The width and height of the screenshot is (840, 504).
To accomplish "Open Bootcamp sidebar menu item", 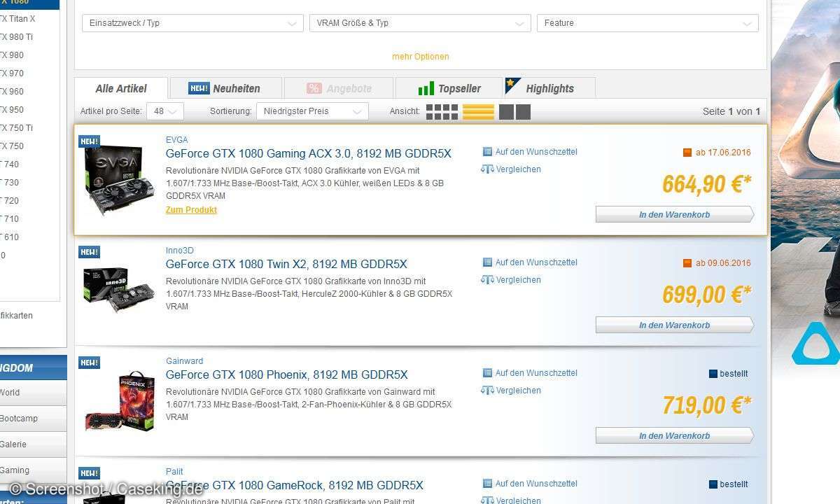I will pos(33,419).
